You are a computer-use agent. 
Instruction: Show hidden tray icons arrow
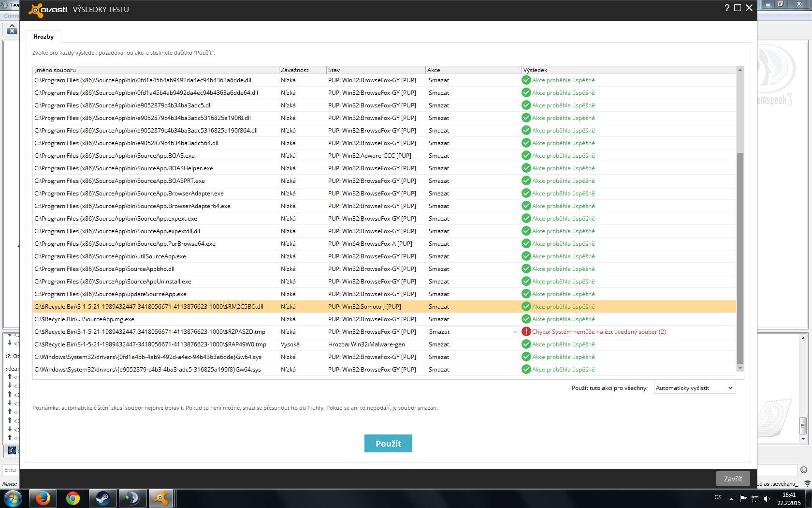731,499
